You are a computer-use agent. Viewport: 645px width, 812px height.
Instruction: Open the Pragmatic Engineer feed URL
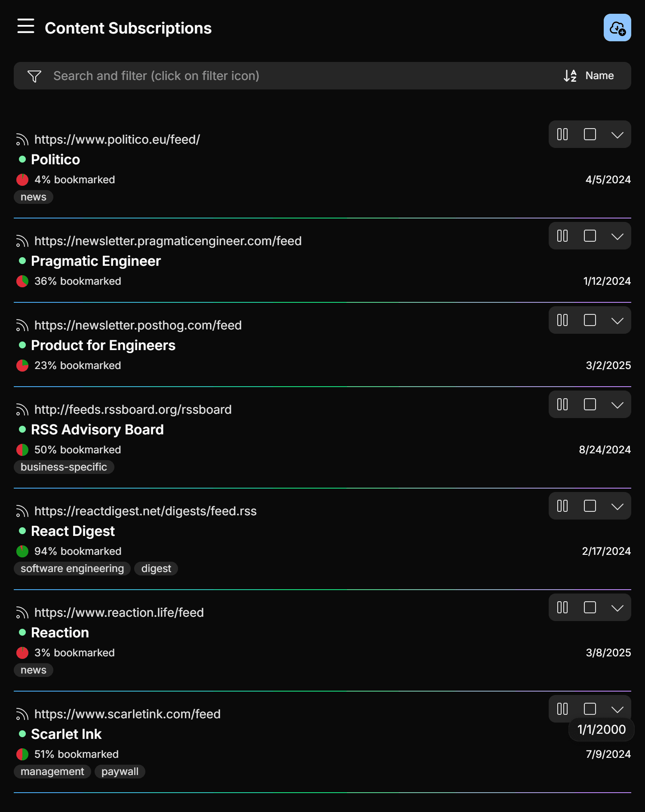coord(168,241)
